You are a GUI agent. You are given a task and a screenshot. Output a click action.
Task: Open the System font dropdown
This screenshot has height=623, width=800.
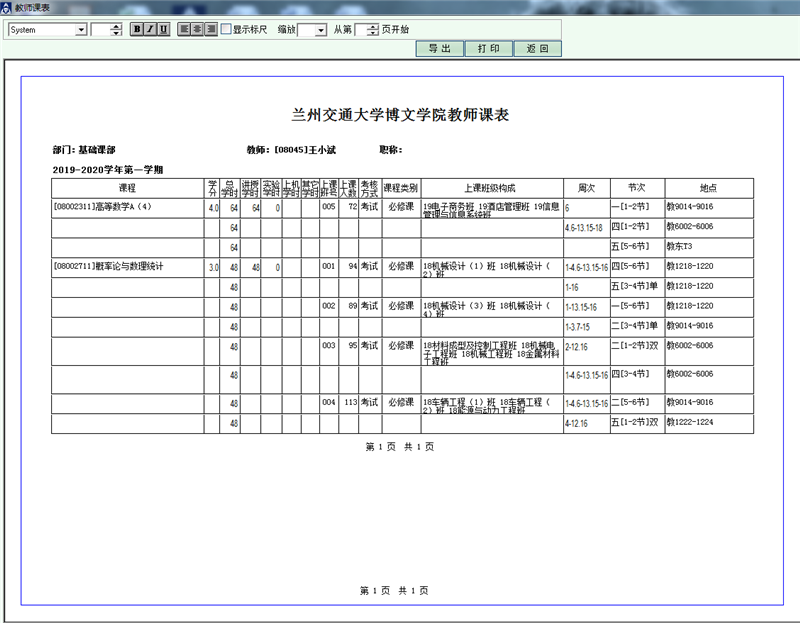[x=81, y=30]
